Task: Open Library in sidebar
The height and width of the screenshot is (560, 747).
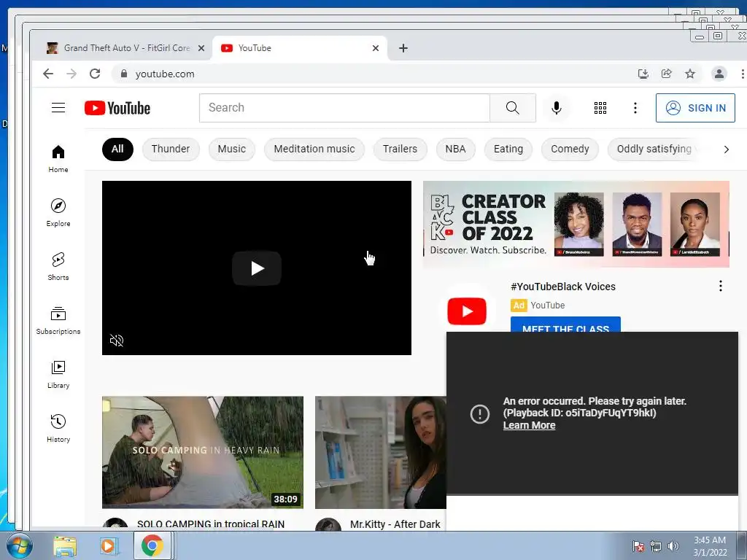Action: point(58,375)
